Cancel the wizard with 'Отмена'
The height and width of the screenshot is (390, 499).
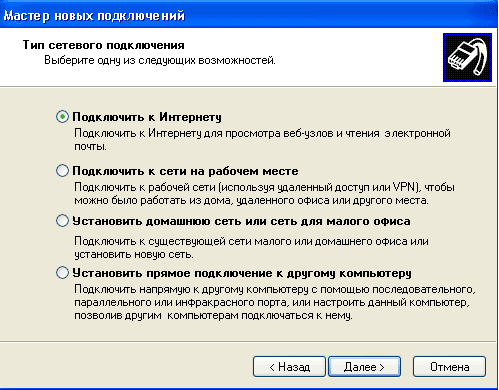click(449, 367)
